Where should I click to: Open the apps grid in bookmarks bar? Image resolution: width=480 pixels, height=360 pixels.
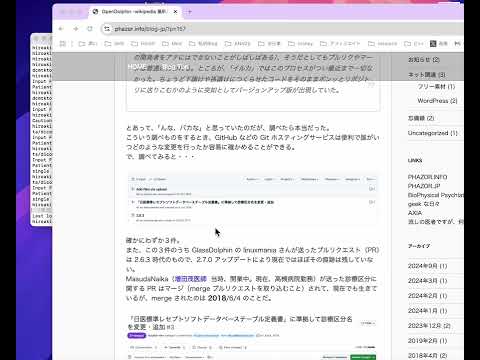click(62, 44)
